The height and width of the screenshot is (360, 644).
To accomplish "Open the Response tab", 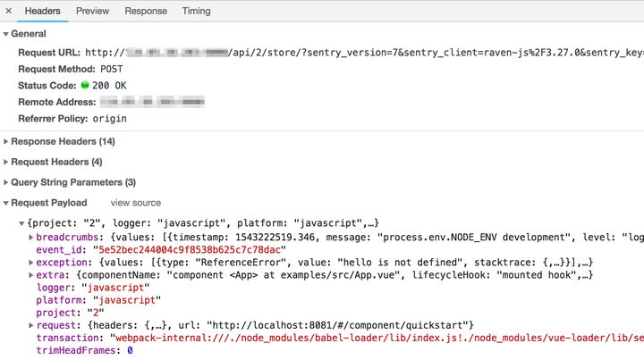I will tap(146, 11).
